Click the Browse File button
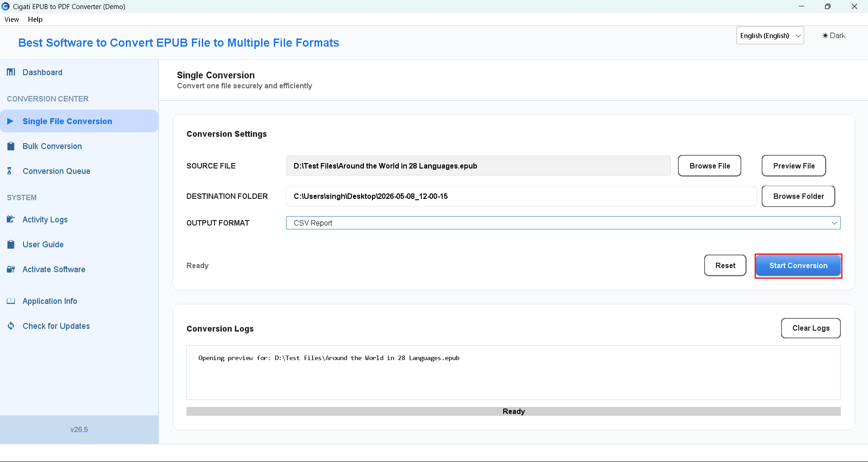 pos(710,166)
